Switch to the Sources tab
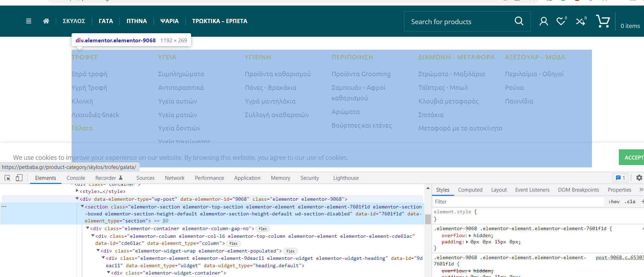Image resolution: width=644 pixels, height=277 pixels. [x=145, y=178]
